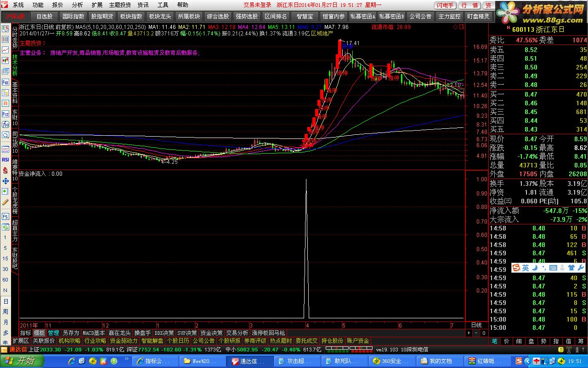Click the app logo icon in title bar

pyautogui.click(x=5, y=5)
